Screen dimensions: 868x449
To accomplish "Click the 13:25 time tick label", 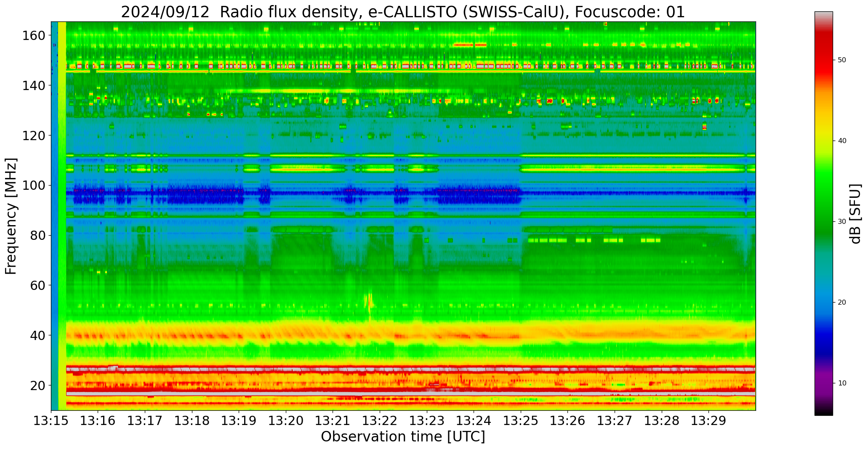I will coord(521,420).
